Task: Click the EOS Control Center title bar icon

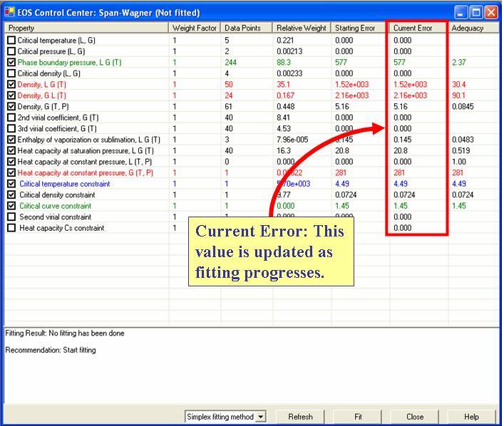Action: click(x=9, y=12)
